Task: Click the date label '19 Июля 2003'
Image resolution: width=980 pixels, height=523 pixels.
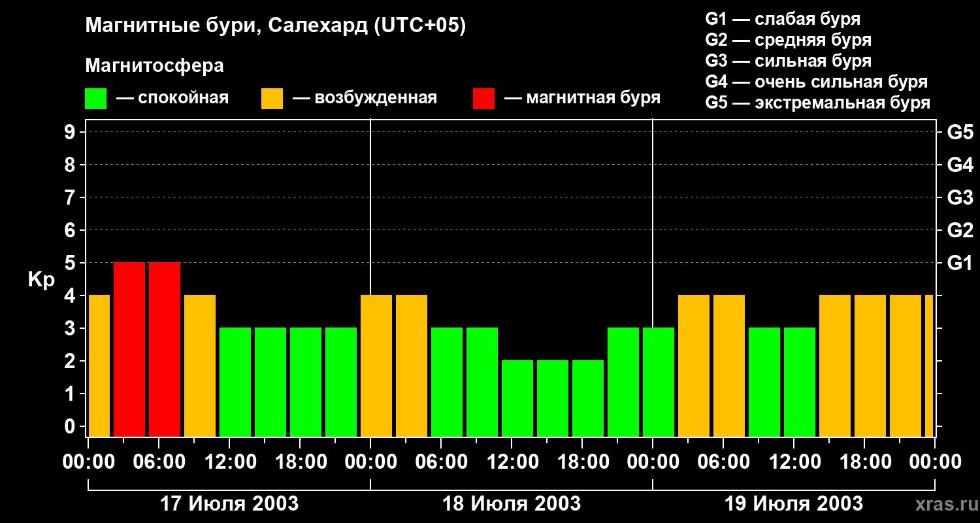Action: point(794,504)
